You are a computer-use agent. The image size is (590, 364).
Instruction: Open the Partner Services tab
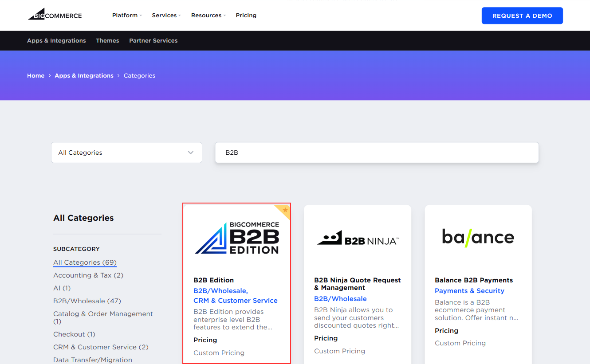click(x=153, y=40)
